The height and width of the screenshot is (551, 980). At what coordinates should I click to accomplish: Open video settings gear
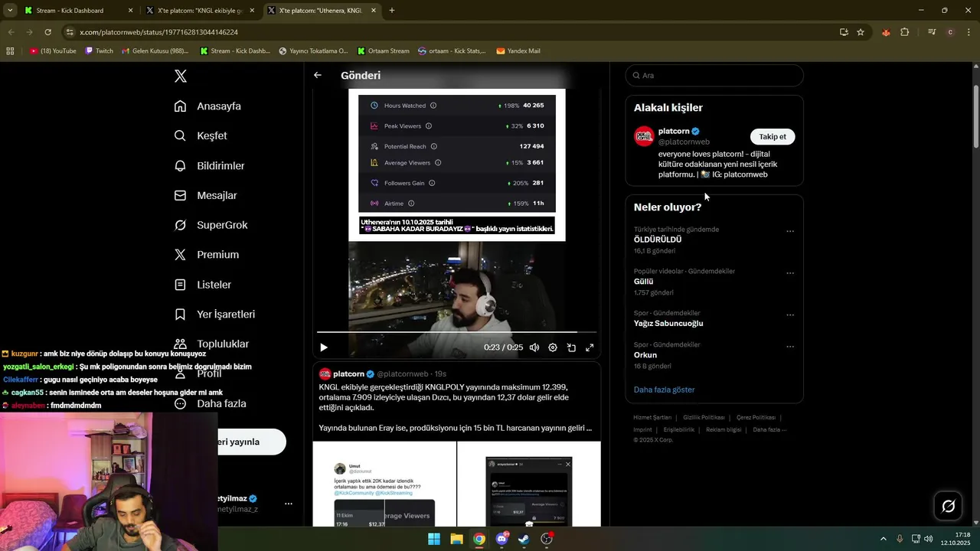point(553,347)
